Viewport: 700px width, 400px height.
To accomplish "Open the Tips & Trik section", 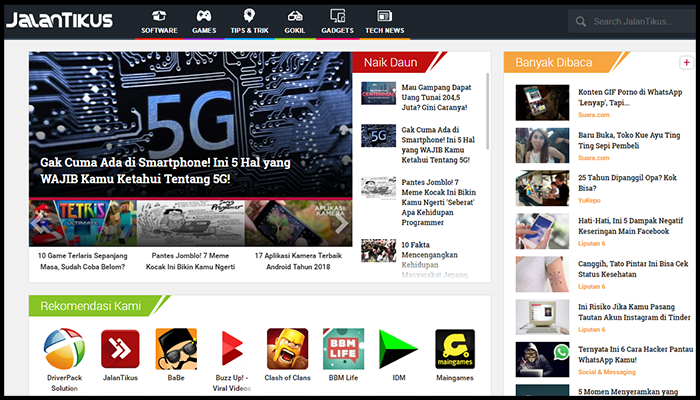I will pos(249,20).
